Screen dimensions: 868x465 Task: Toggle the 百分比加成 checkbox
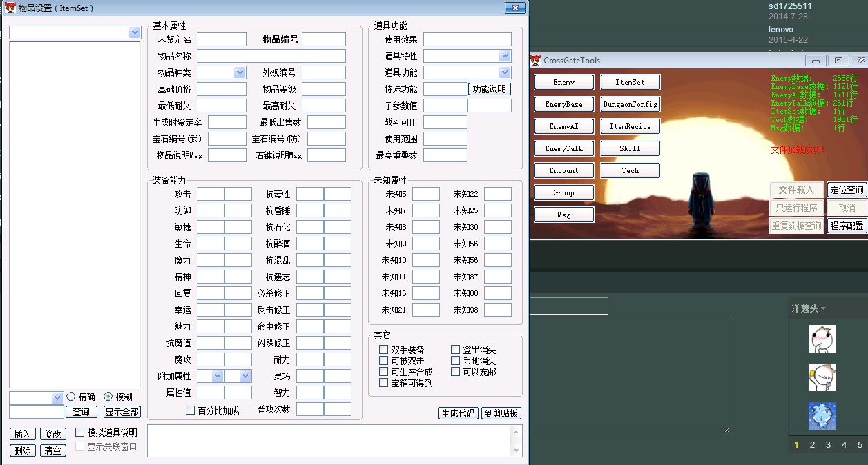click(x=191, y=410)
